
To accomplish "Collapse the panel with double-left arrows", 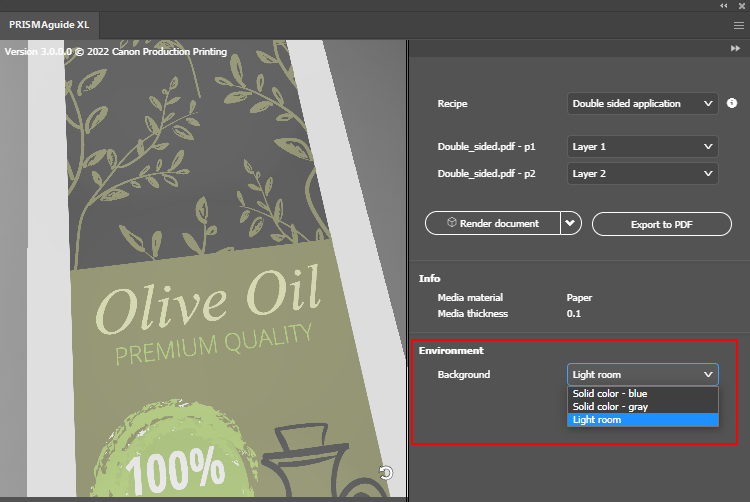I will 724,6.
